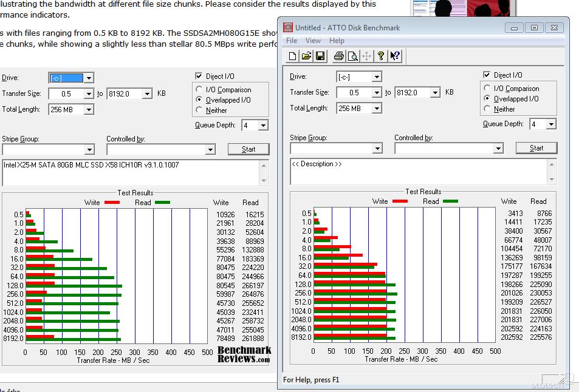Click the write value 78489 in left screenshot

click(225, 338)
